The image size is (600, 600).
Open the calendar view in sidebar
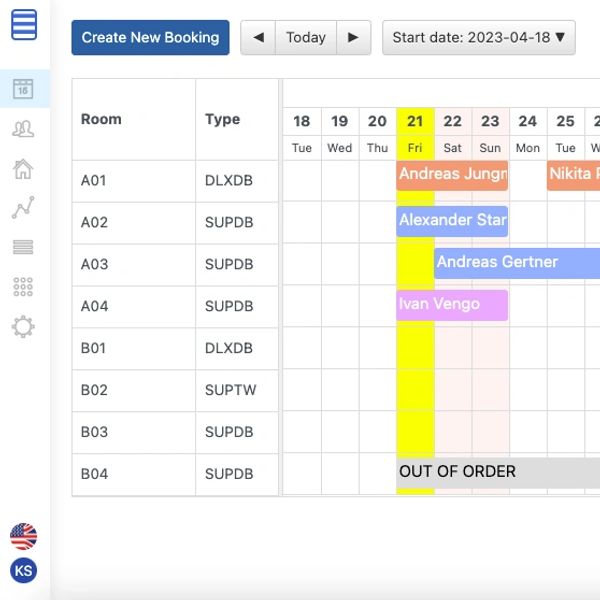coord(23,88)
